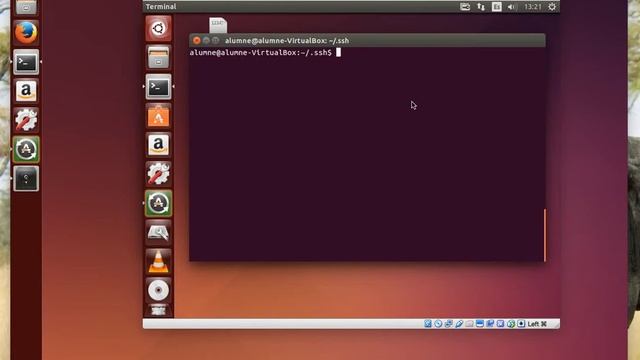Viewport: 640px width, 360px height.
Task: Open the optical disc icon in VM launcher
Action: [158, 291]
